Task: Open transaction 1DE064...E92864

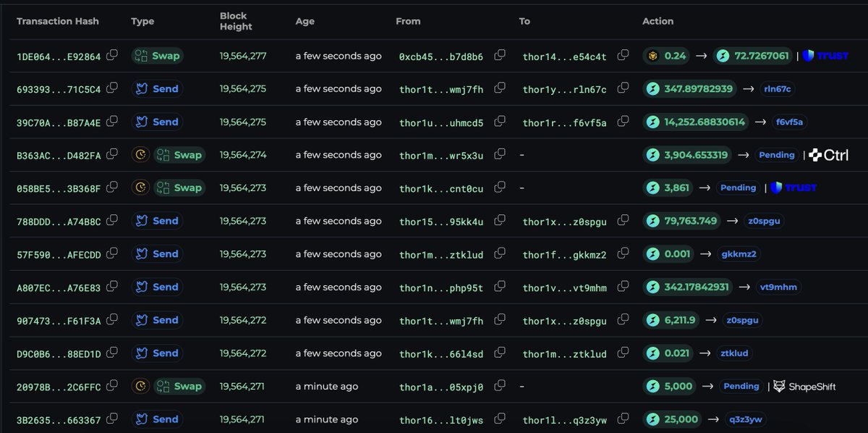Action: [59, 56]
